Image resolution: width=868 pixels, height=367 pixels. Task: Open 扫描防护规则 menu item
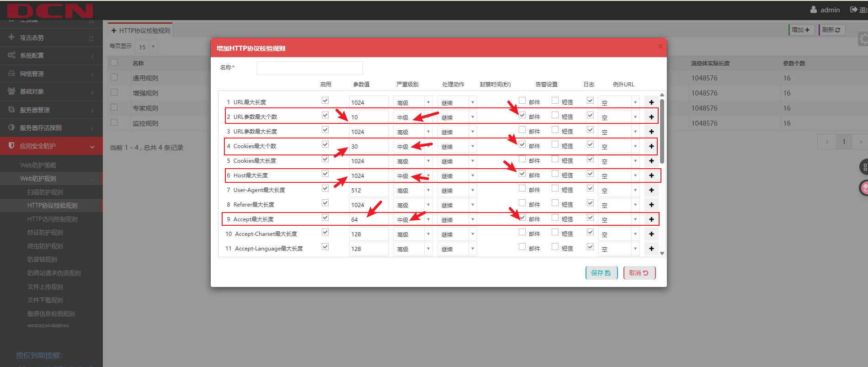coord(45,192)
